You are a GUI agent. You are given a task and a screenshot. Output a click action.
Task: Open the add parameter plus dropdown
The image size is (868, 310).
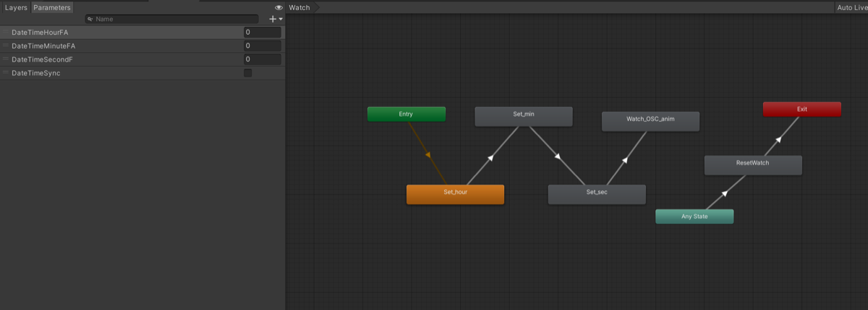[276, 19]
